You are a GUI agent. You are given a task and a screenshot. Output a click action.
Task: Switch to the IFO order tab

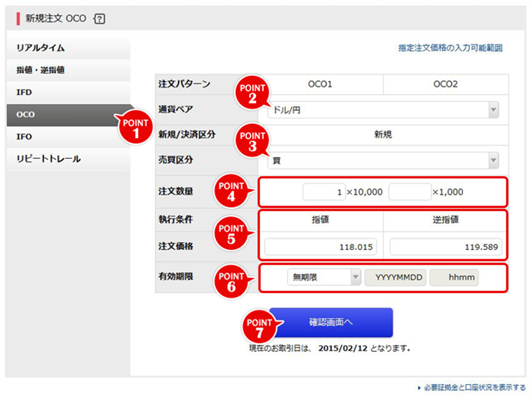click(68, 137)
